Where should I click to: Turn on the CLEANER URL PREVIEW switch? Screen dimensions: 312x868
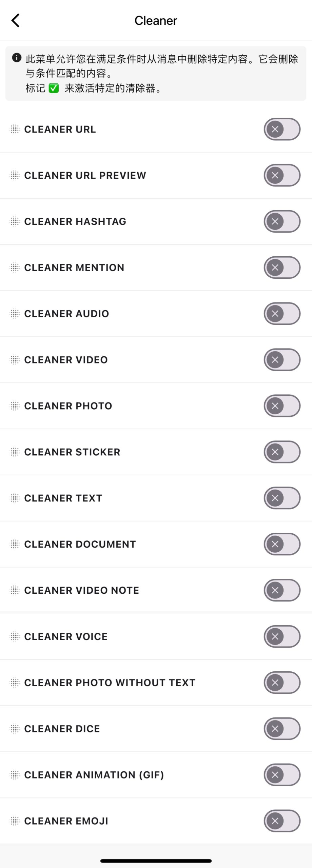pyautogui.click(x=282, y=175)
